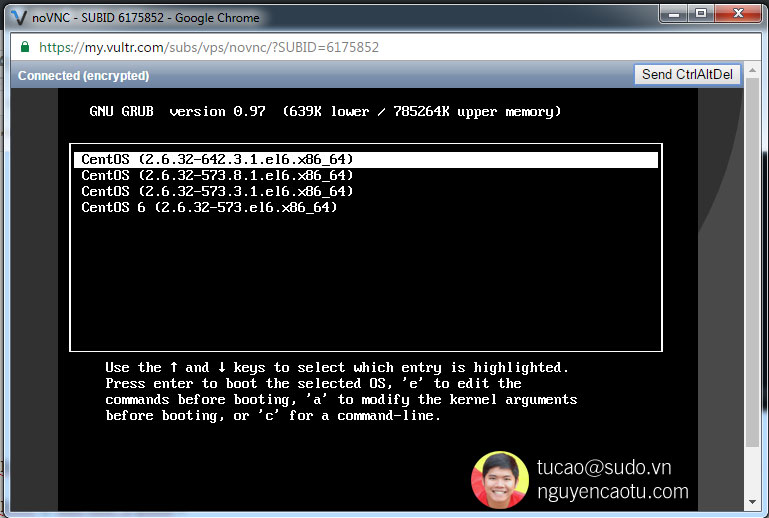Click the tucao@sudo.vn email text
The width and height of the screenshot is (769, 518).
pyautogui.click(x=603, y=468)
